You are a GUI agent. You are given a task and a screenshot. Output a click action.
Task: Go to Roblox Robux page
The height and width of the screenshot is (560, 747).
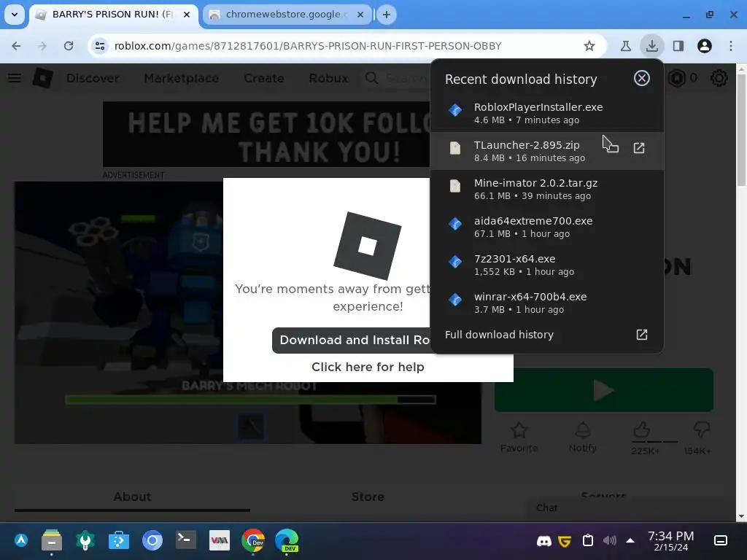(x=328, y=78)
